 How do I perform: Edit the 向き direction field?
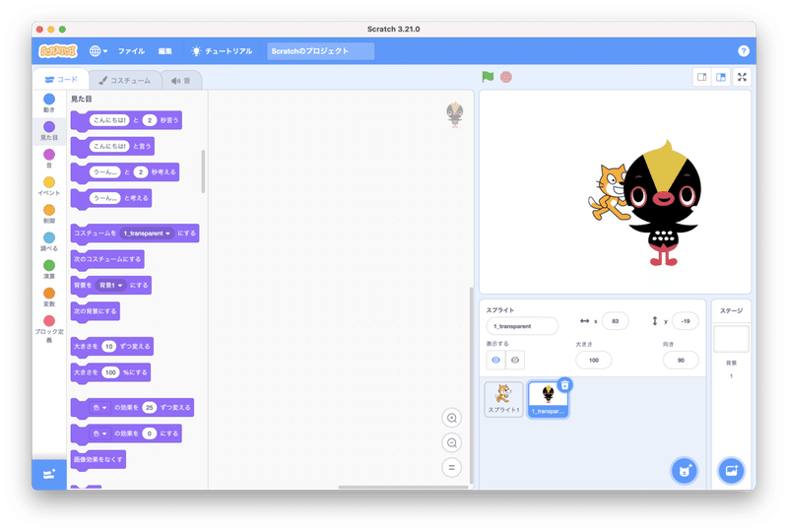(x=681, y=360)
